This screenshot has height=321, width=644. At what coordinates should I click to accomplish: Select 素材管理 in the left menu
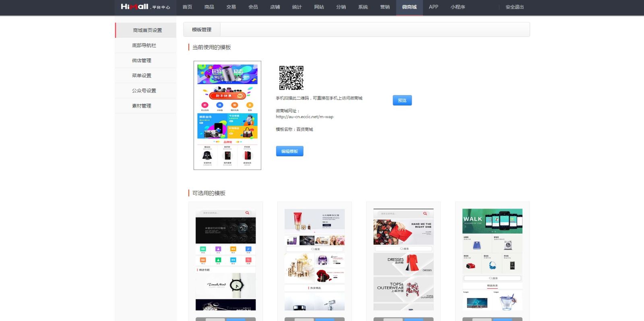142,106
